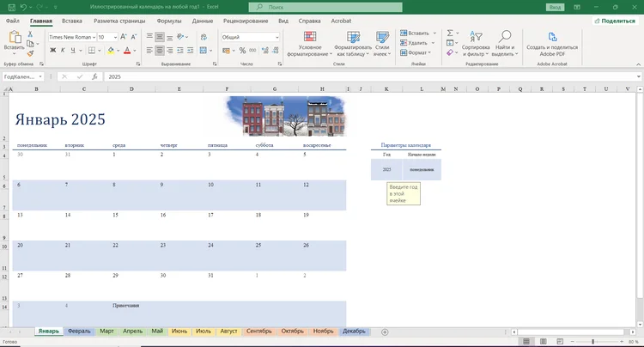Open the Февраль sheet tab
The width and height of the screenshot is (644, 347).
pos(79,331)
